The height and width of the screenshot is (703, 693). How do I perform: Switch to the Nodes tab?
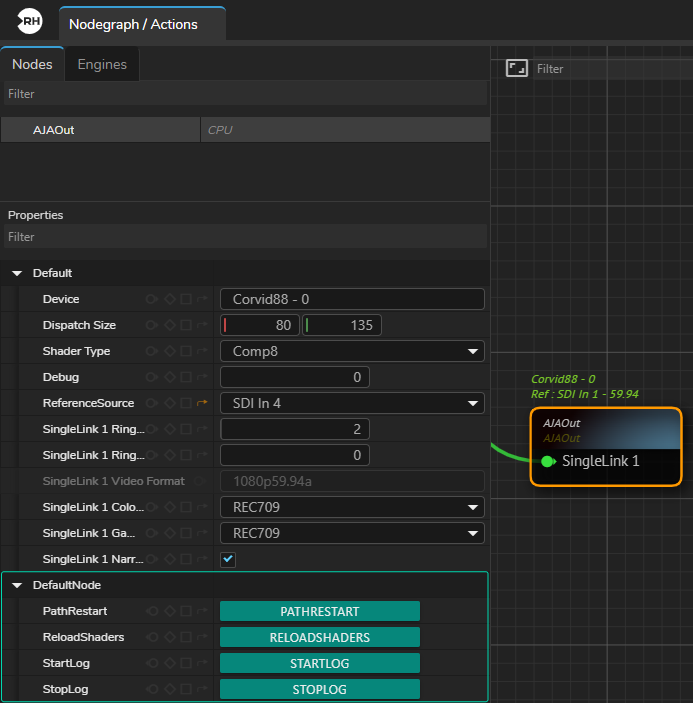32,64
